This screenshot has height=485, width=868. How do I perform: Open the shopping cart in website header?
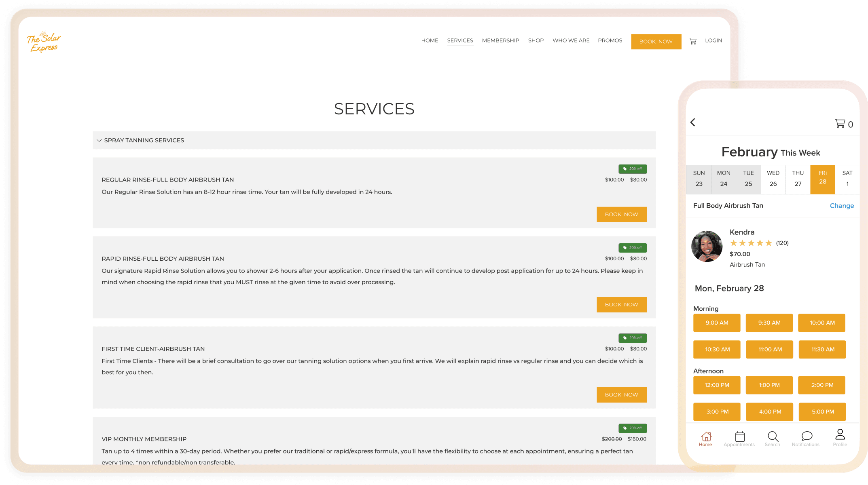click(693, 41)
